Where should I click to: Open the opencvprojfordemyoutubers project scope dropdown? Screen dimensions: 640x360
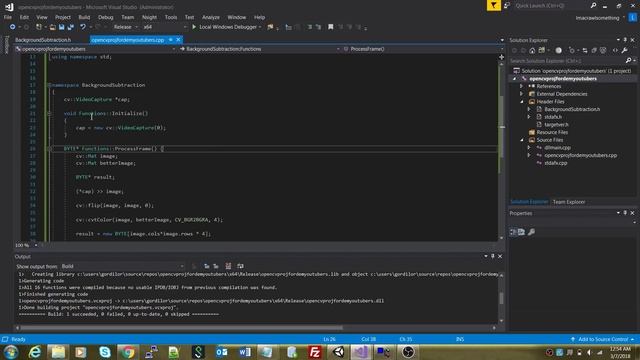coord(95,49)
